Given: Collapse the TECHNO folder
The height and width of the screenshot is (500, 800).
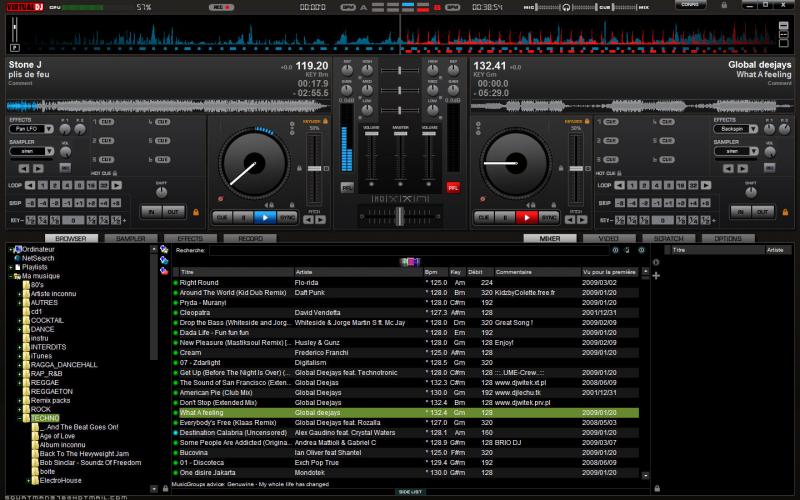Looking at the screenshot, I should coord(19,418).
